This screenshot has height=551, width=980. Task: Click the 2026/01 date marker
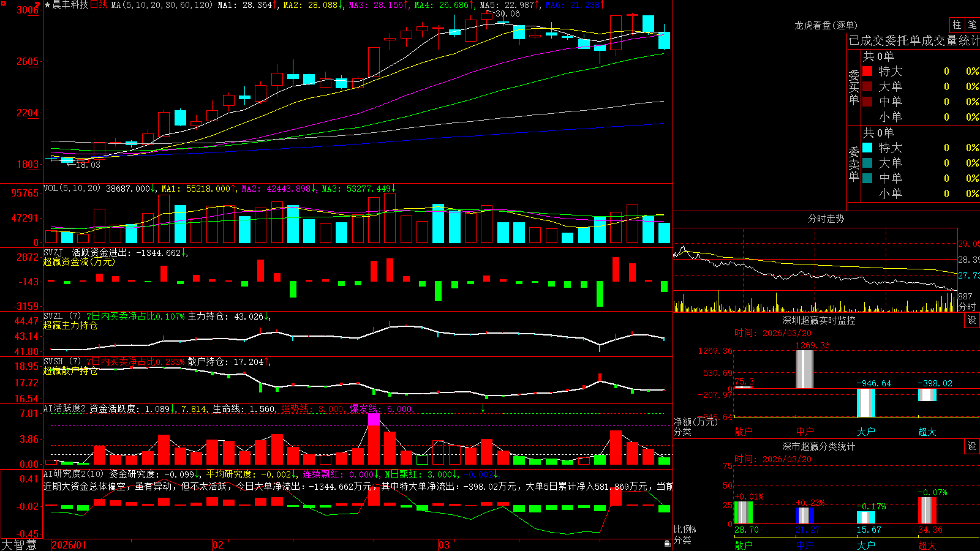tap(69, 545)
